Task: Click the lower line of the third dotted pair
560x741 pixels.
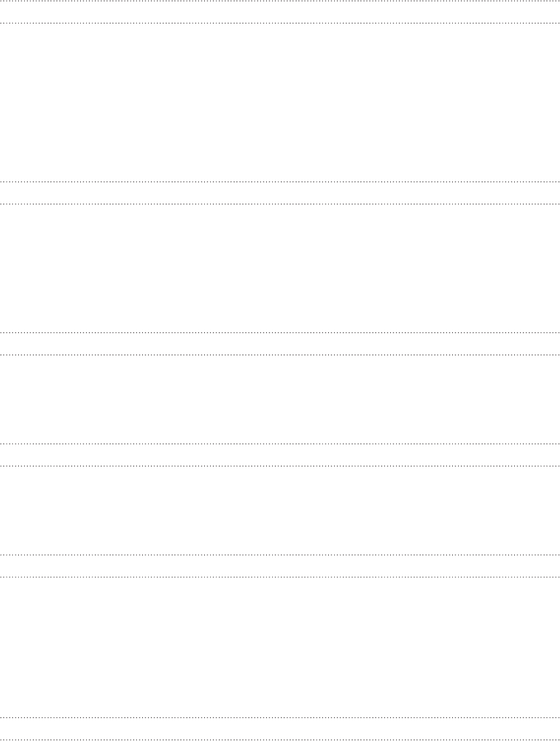Action: point(280,355)
